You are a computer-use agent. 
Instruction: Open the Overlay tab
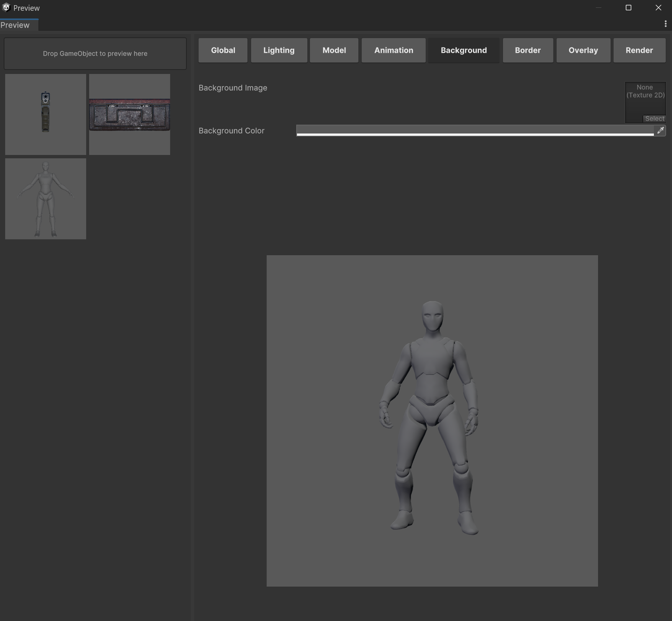pyautogui.click(x=583, y=50)
